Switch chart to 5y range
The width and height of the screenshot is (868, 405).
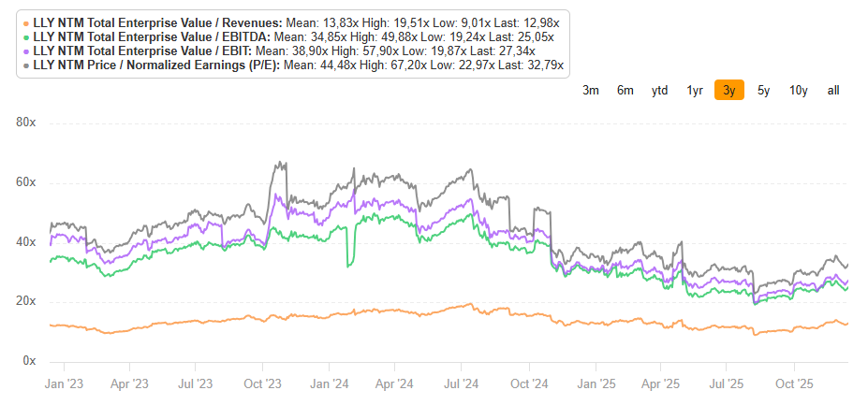pos(763,91)
